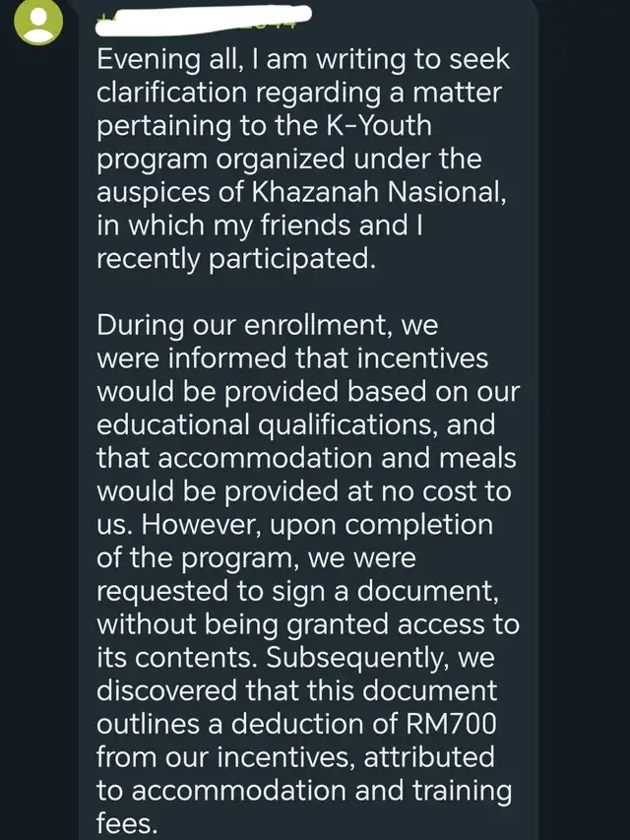The image size is (630, 840).
Task: Open the sender's green profile avatar
Action: click(38, 22)
